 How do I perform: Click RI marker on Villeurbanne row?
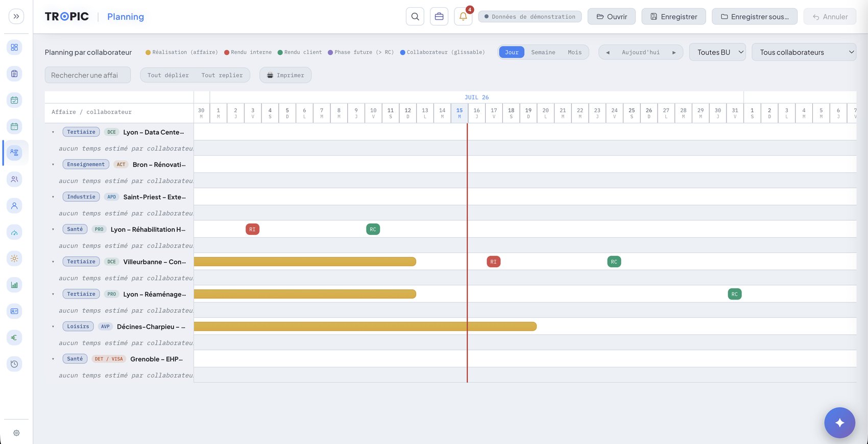(493, 262)
